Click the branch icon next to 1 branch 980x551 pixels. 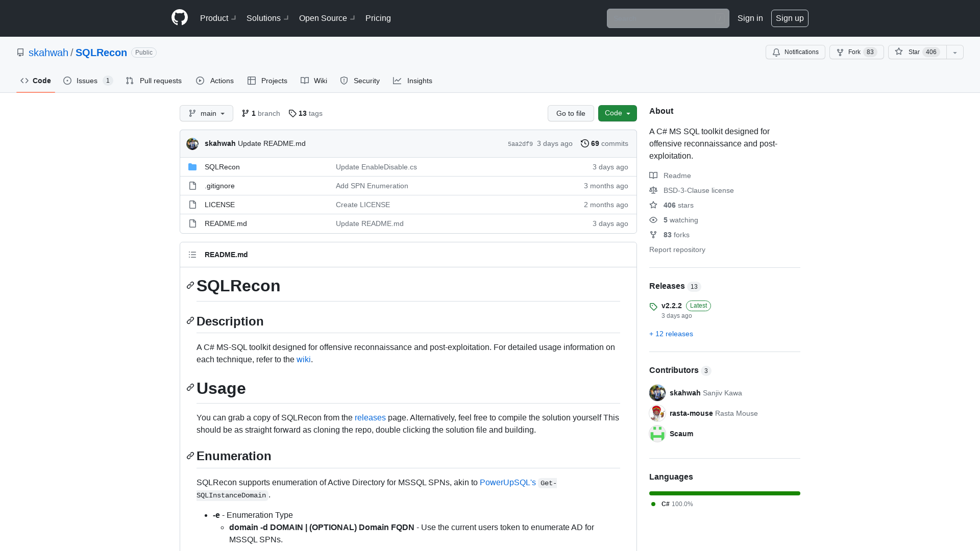pos(246,113)
